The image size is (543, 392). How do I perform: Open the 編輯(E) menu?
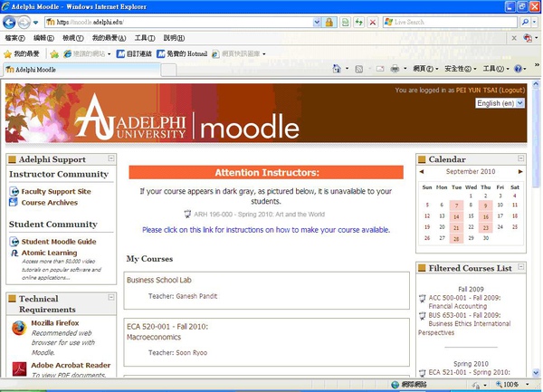point(43,38)
